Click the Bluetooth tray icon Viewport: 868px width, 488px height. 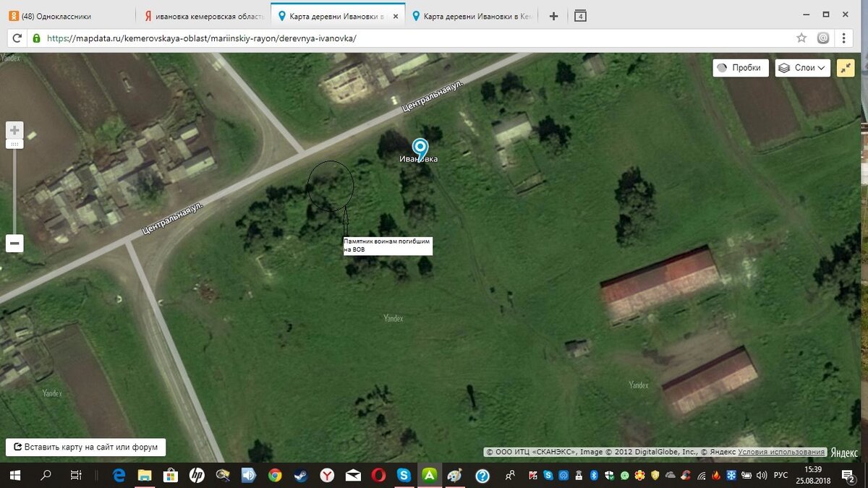pyautogui.click(x=593, y=475)
